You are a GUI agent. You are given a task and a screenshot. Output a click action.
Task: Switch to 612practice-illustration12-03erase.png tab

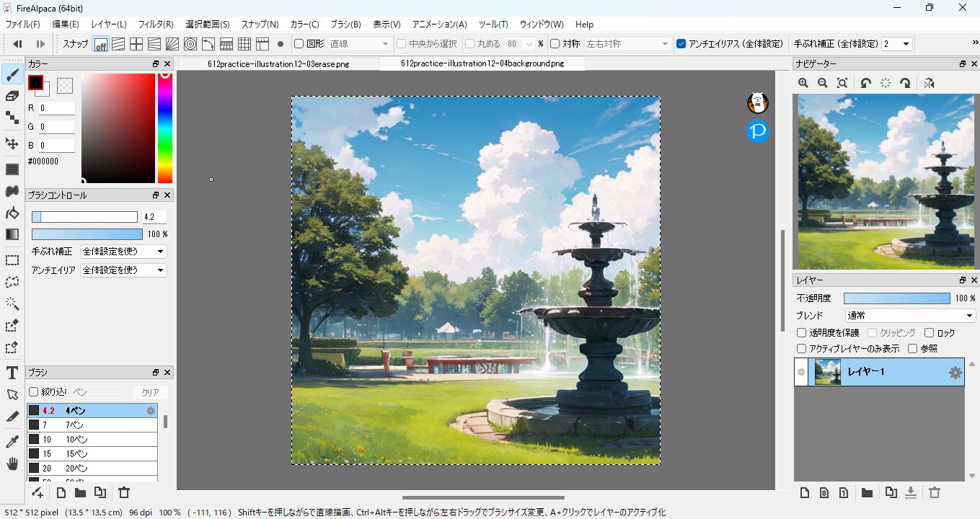278,63
